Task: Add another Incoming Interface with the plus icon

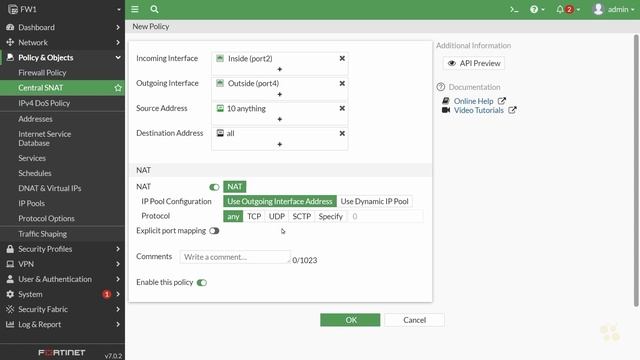Action: [x=280, y=69]
